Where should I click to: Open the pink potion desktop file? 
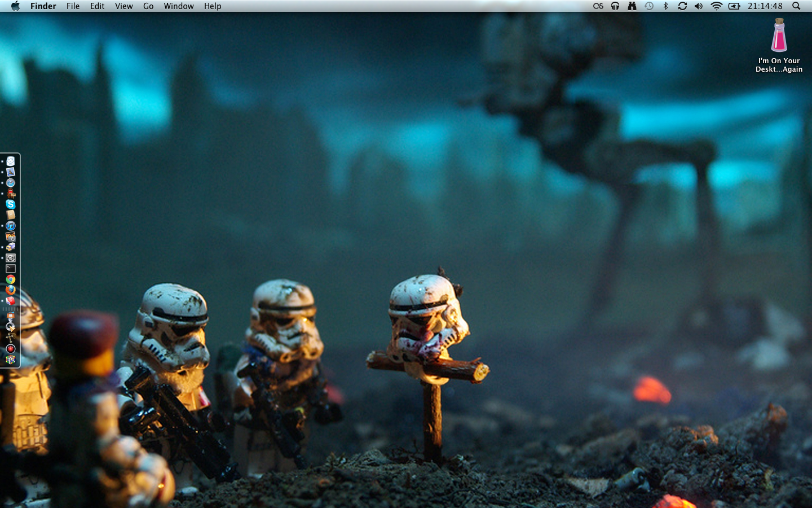(779, 36)
